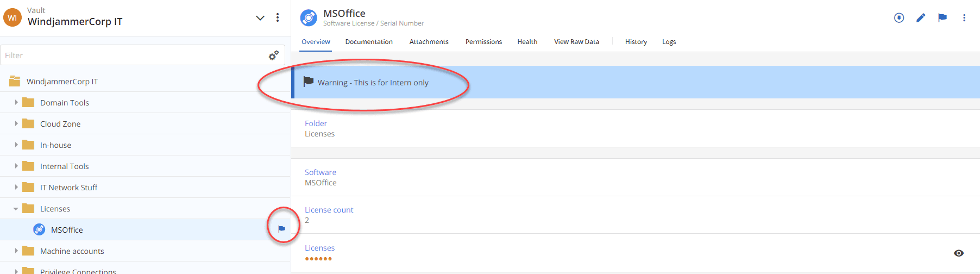Click the circular target icon in header
This screenshot has width=980, height=274.
point(899,18)
